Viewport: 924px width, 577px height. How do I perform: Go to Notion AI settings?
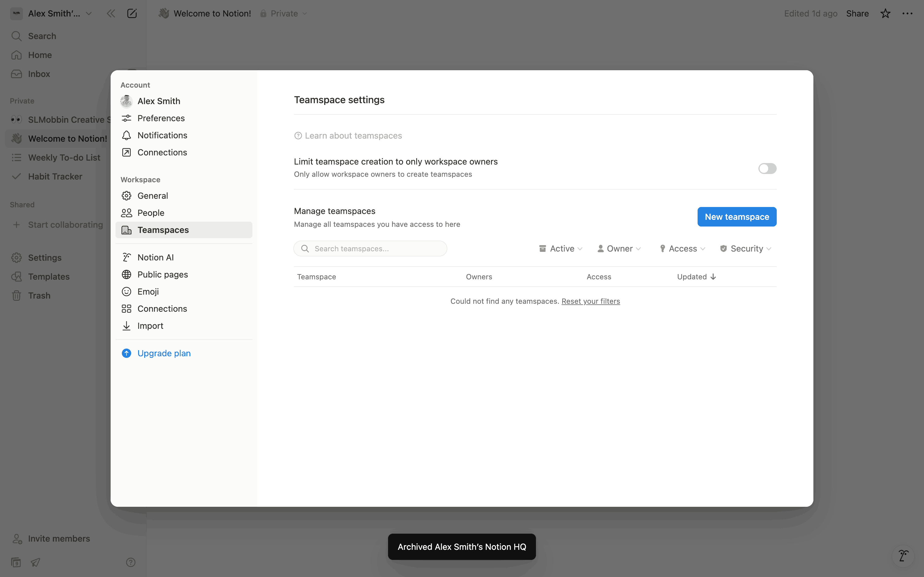pyautogui.click(x=156, y=258)
